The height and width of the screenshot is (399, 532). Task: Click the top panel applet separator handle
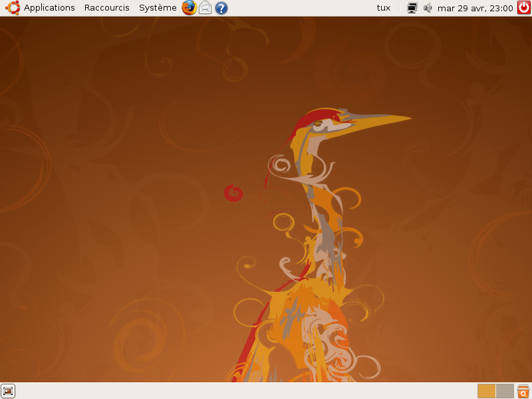coord(400,8)
